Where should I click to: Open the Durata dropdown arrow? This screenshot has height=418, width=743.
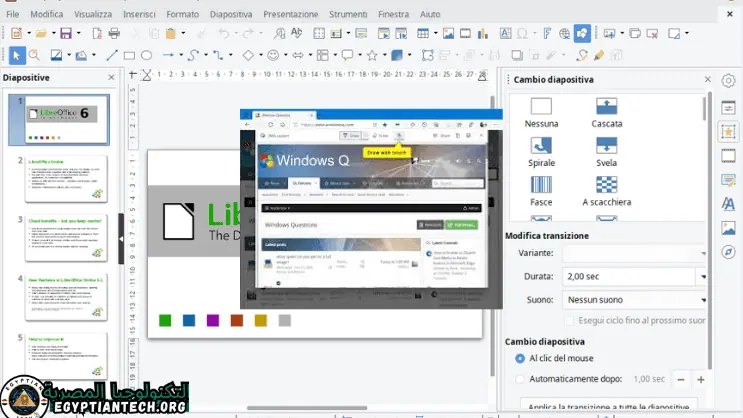pyautogui.click(x=703, y=276)
